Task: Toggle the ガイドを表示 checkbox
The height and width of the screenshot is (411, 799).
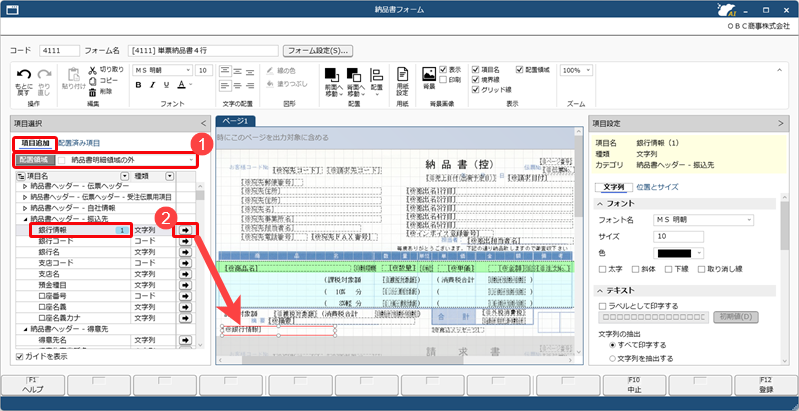Action: [20, 357]
